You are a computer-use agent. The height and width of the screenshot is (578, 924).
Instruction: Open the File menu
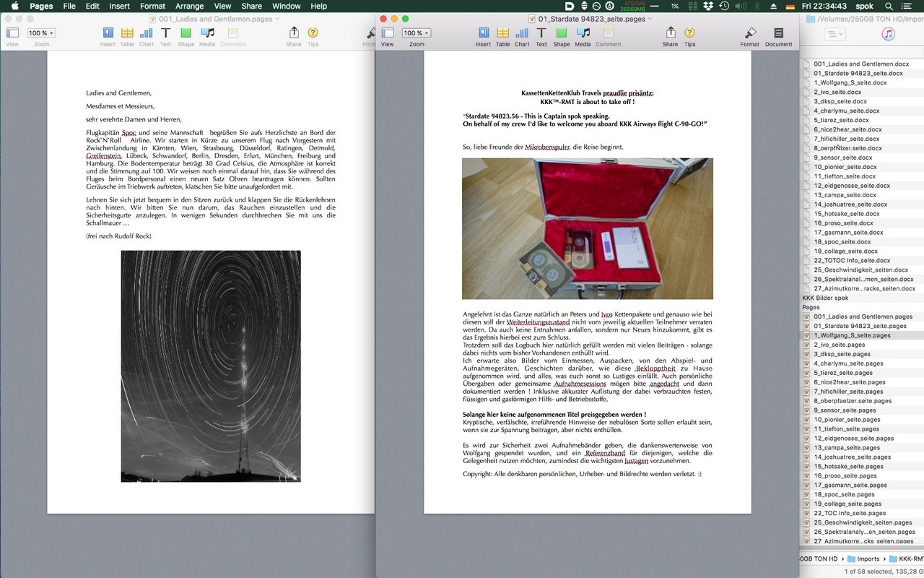point(69,6)
